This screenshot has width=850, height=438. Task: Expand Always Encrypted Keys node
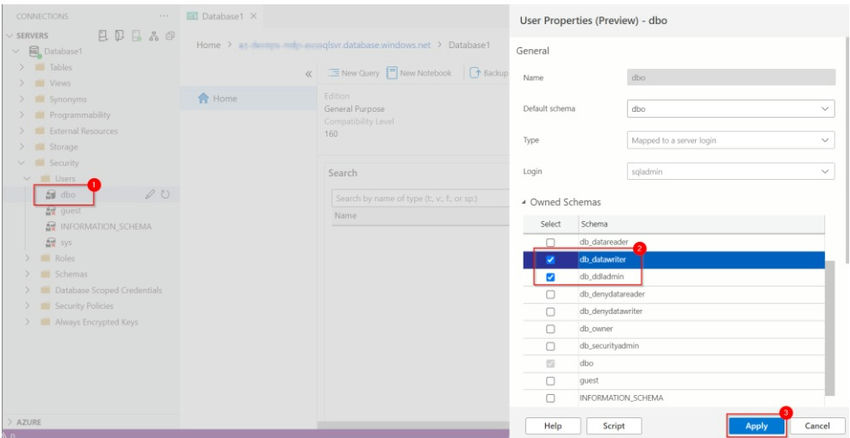[x=28, y=322]
